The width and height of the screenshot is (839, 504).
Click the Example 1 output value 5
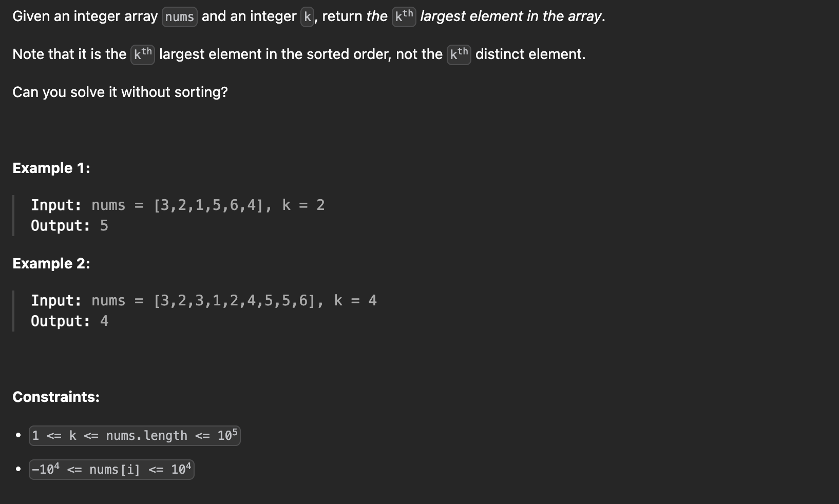point(104,226)
